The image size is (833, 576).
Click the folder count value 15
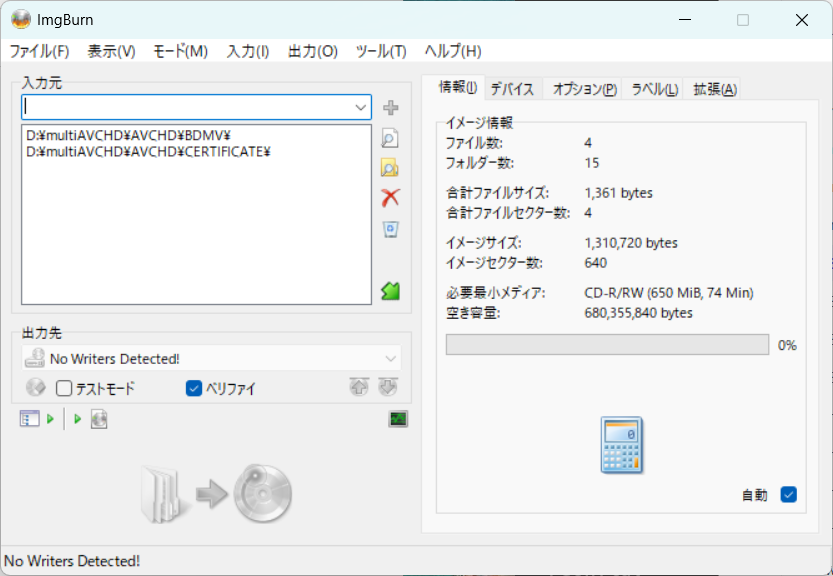tap(592, 163)
